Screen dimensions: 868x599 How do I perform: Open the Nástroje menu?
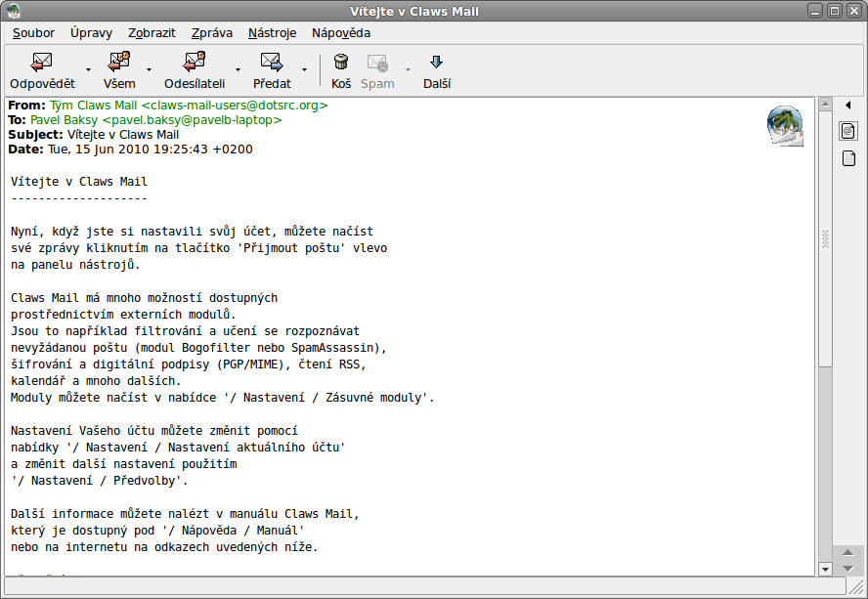[x=272, y=32]
